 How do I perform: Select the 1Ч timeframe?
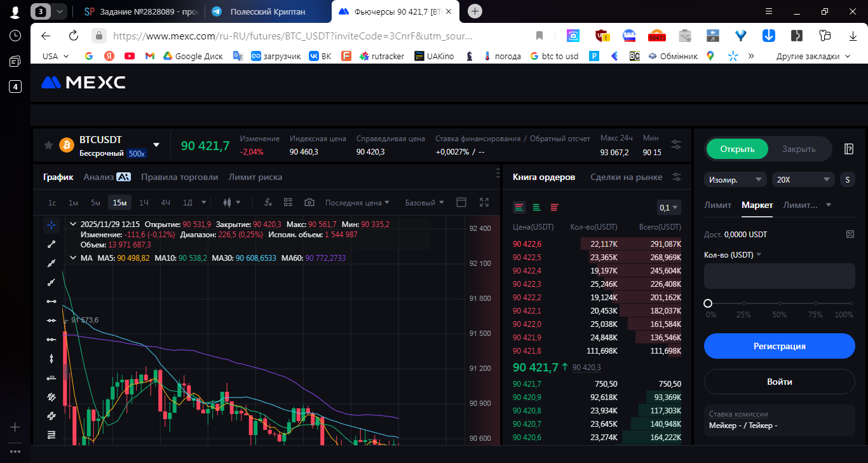[x=144, y=202]
